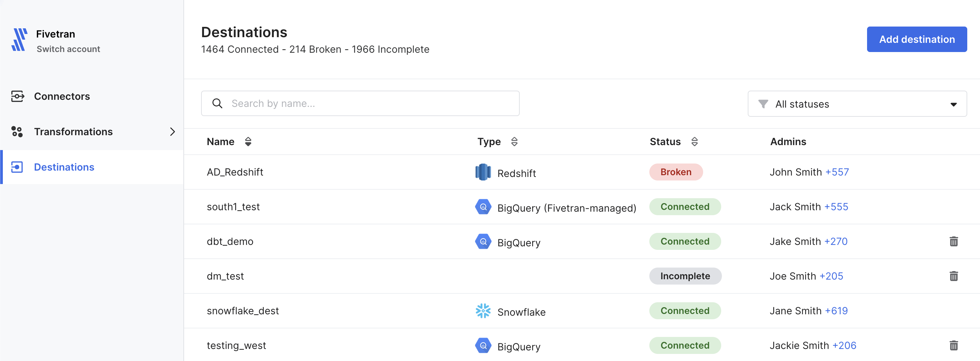Click BigQuery icon in dbt_demo row

point(483,242)
